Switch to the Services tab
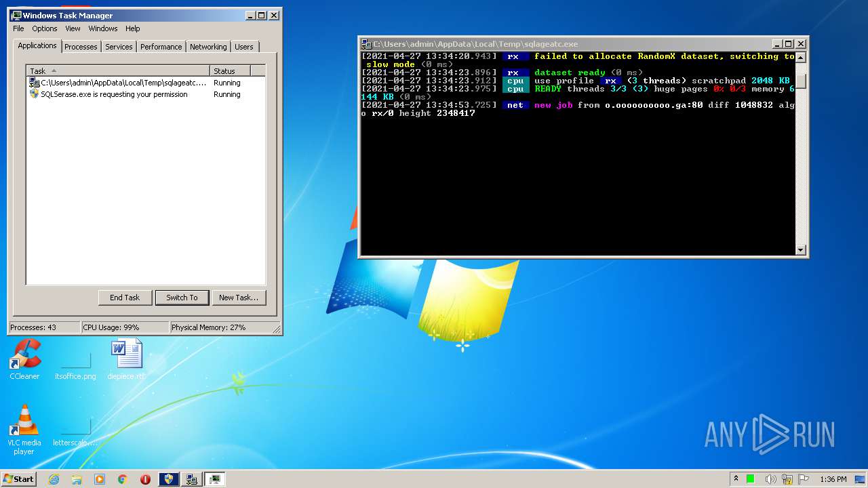868x488 pixels. pos(119,47)
